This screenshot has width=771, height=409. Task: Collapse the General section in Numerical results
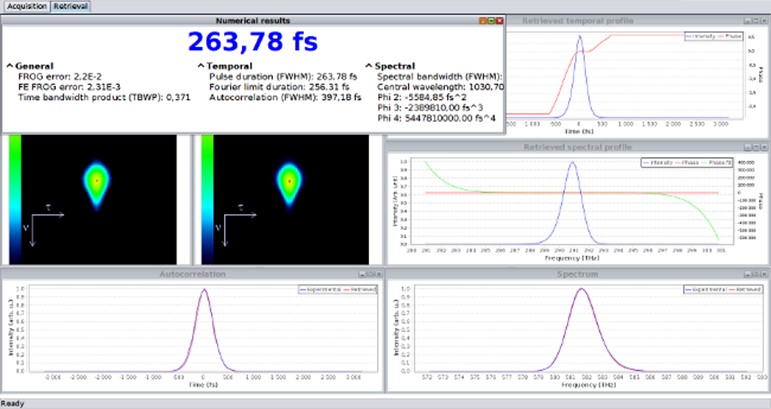(9, 65)
